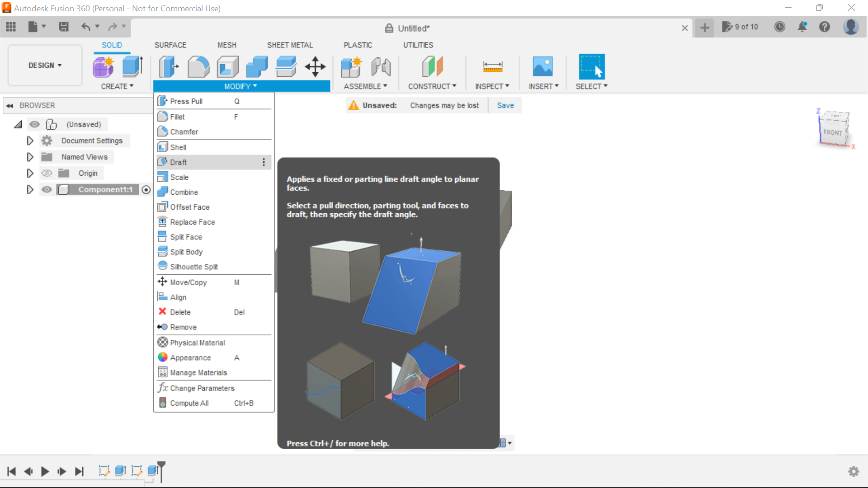
Task: Choose Physical Material menu entry
Action: pos(214,343)
